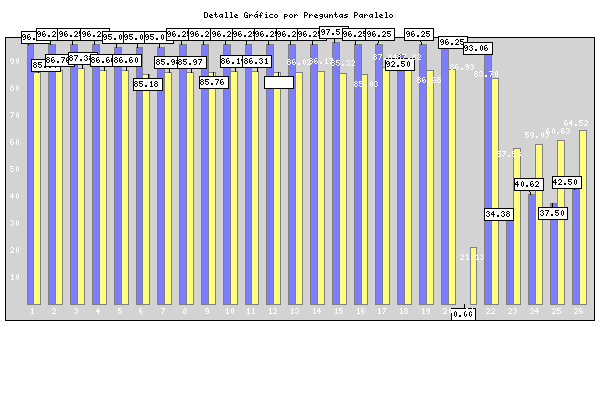Select the 85.76 data label
The image size is (600, 400).
[x=214, y=82]
